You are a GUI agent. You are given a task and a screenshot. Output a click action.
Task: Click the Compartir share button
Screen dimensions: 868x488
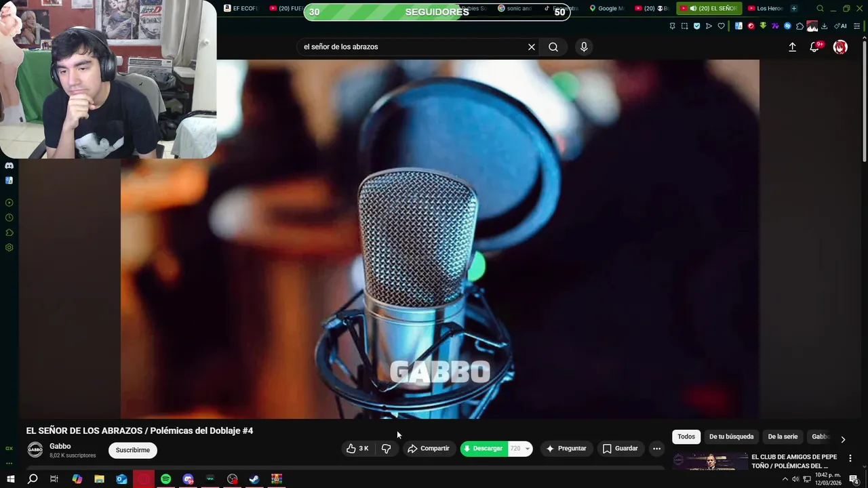tap(429, 449)
